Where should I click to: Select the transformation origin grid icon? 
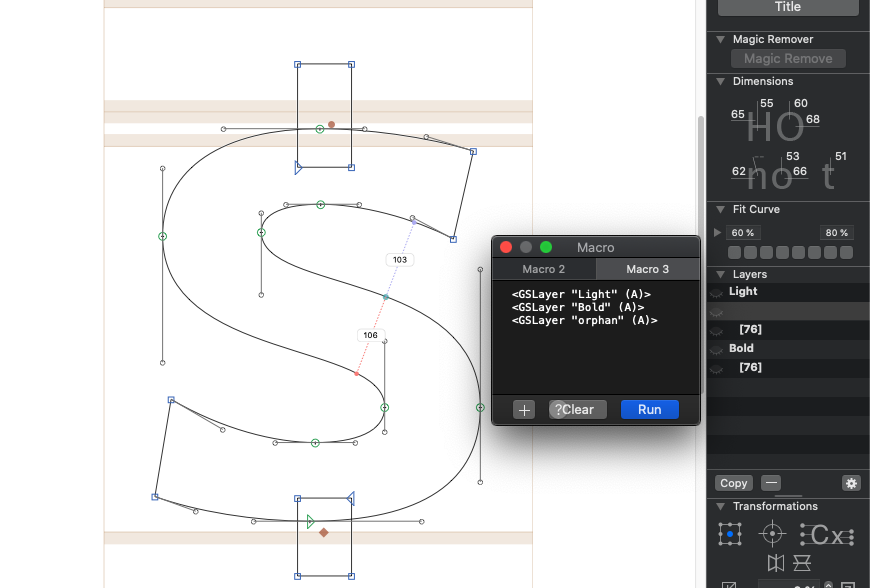730,535
